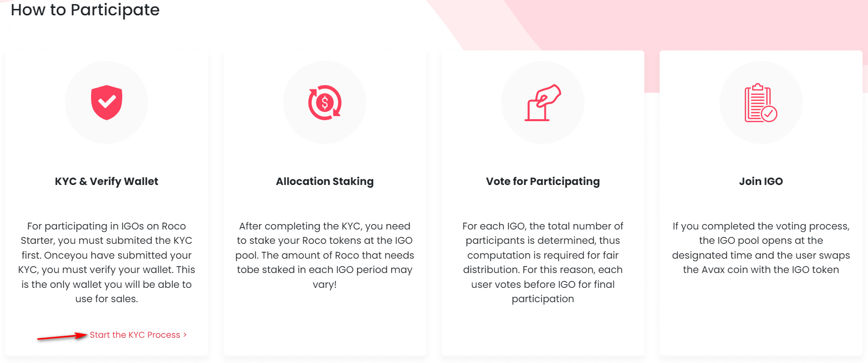
Task: Click the How to Participate page heading
Action: tap(85, 10)
